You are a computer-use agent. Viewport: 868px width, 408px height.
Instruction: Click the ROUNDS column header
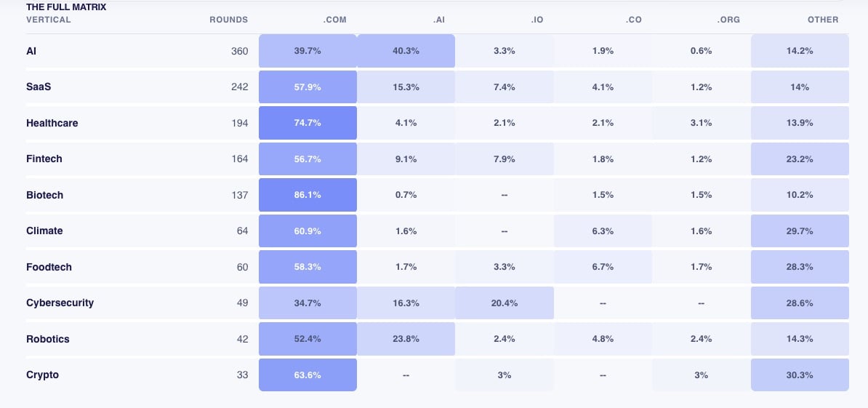tap(228, 20)
